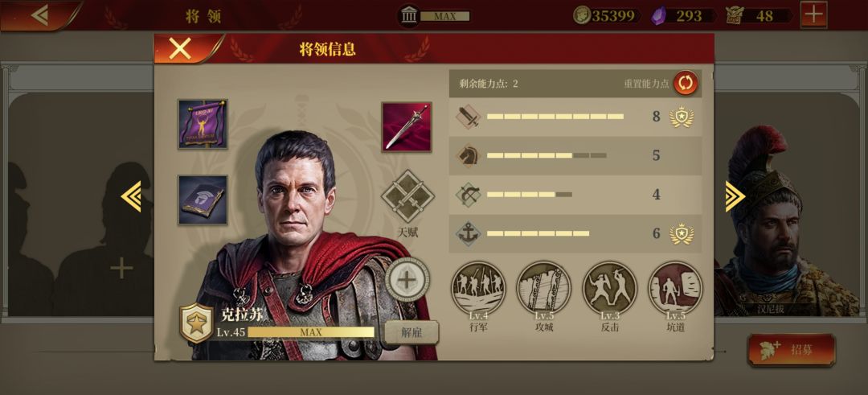Click the 招募 recruit button
Image resolution: width=868 pixels, height=395 pixels.
click(791, 350)
